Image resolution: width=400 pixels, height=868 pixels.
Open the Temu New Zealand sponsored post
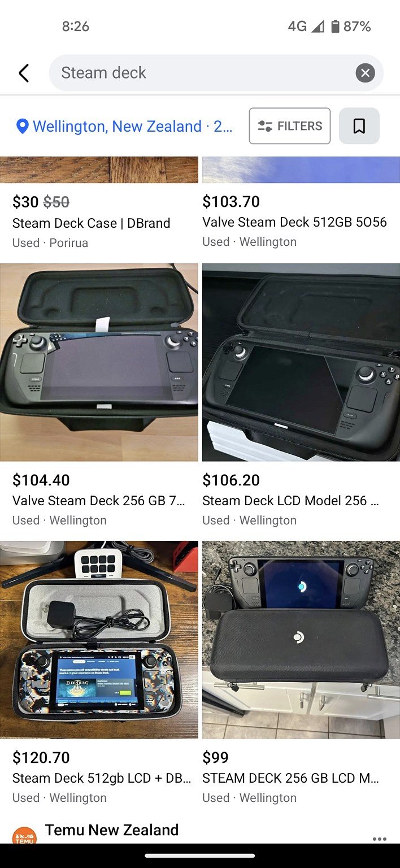coord(112,830)
